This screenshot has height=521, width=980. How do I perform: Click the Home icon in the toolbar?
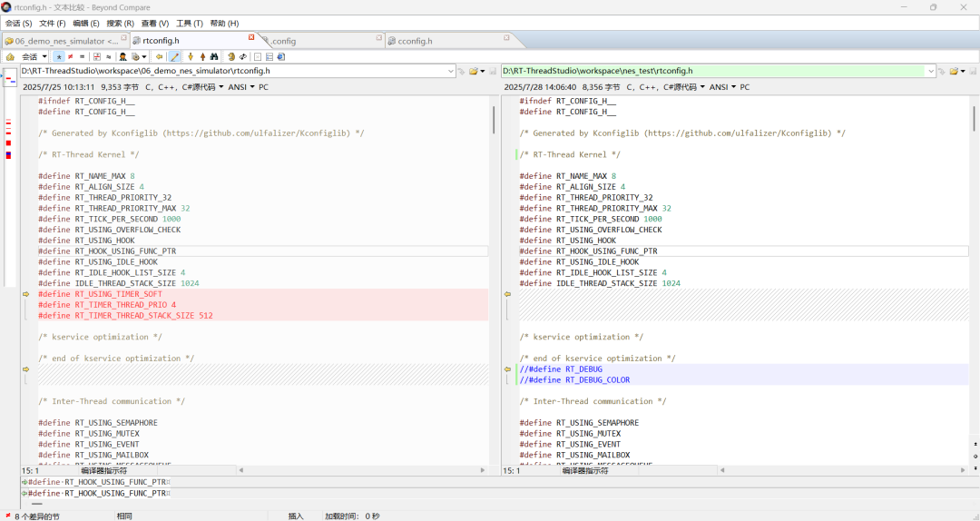[10, 56]
